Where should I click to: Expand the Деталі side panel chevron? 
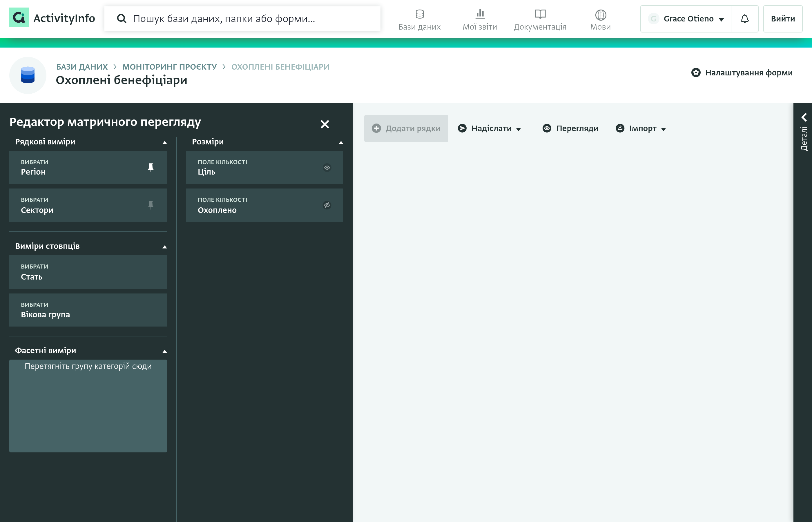point(804,117)
